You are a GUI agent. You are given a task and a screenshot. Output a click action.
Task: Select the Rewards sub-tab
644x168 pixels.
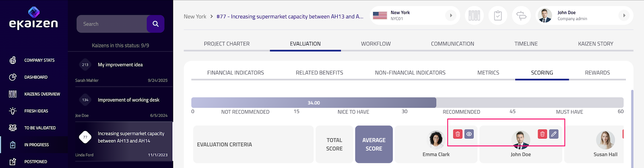[x=597, y=73]
